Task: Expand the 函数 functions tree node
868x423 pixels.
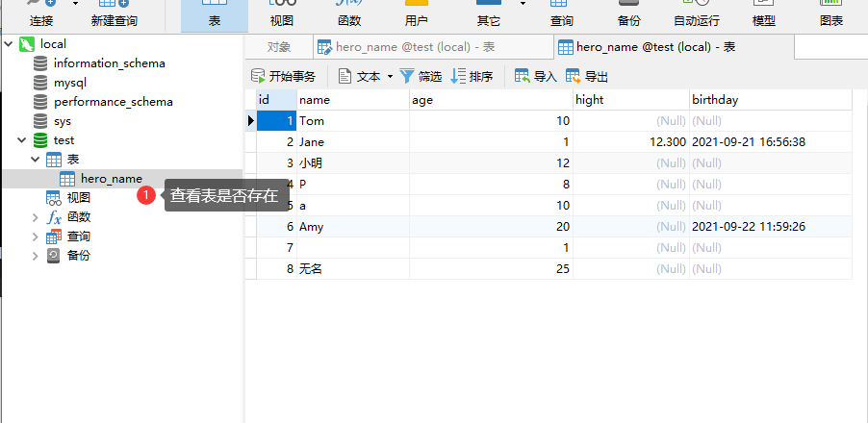Action: tap(36, 217)
